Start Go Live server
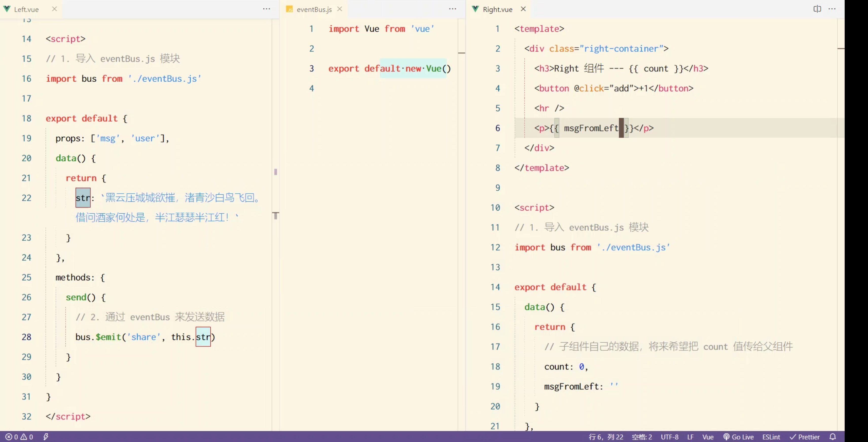This screenshot has height=442, width=868. [738, 437]
